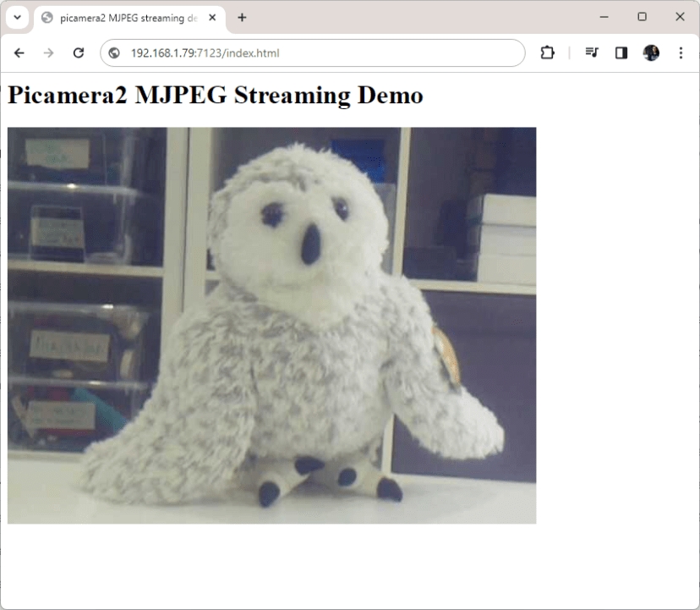Open the Chrome Extensions puzzle icon
Screen dimensions: 700x610
pyautogui.click(x=547, y=52)
